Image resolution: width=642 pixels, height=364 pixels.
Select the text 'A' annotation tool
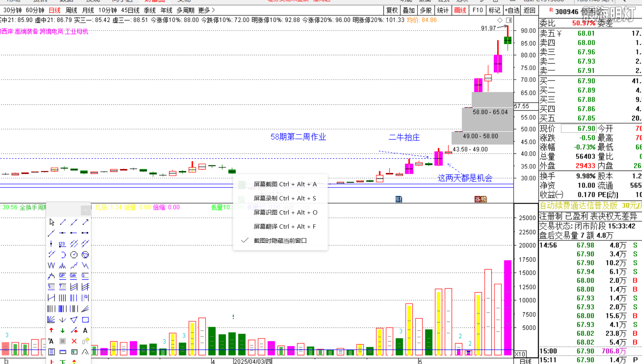85,330
